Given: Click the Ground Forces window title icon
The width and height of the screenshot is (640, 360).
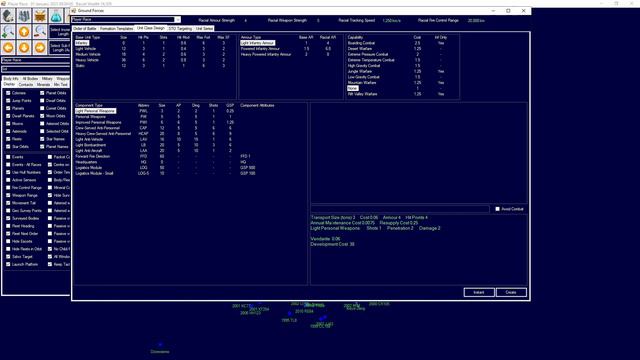Looking at the screenshot, I should tap(74, 11).
